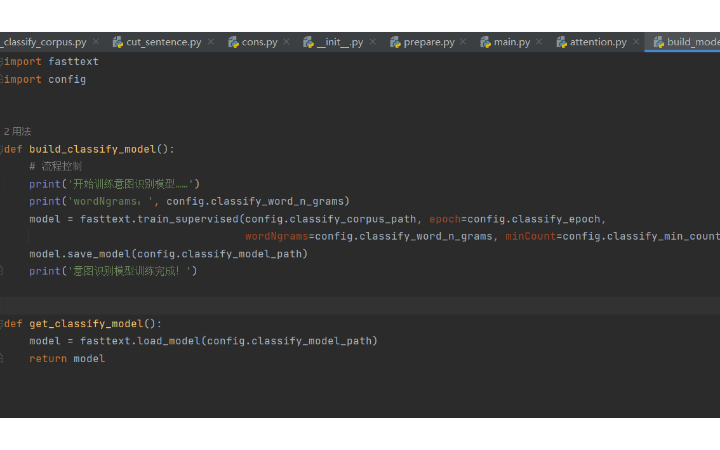The width and height of the screenshot is (720, 450).
Task: Click the '# 流程控制' comment
Action: (56, 166)
